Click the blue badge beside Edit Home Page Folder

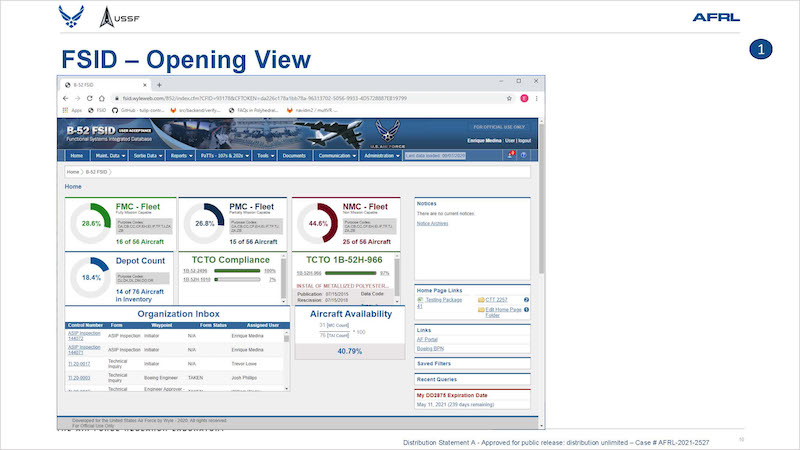(x=526, y=310)
